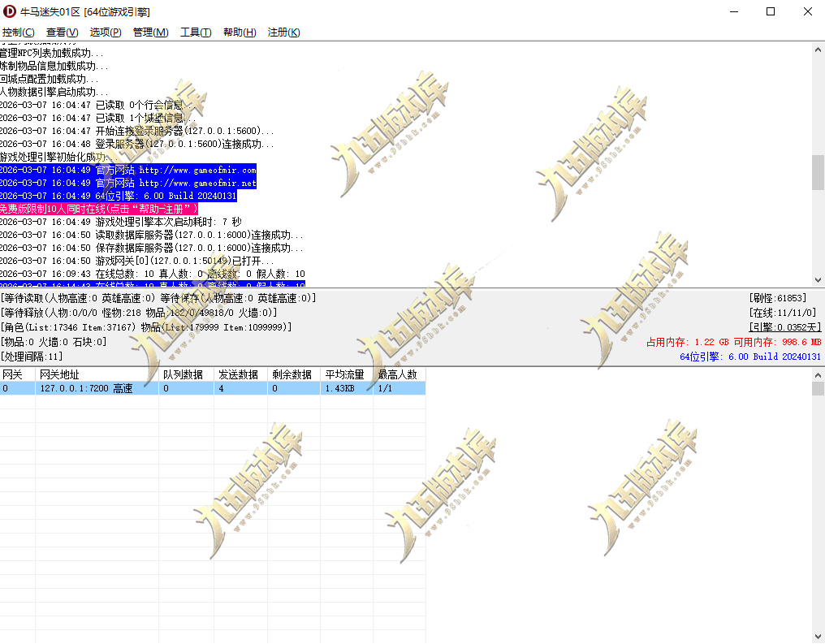Click the 发送数据 value 4 cell
This screenshot has width=825, height=644.
240,388
